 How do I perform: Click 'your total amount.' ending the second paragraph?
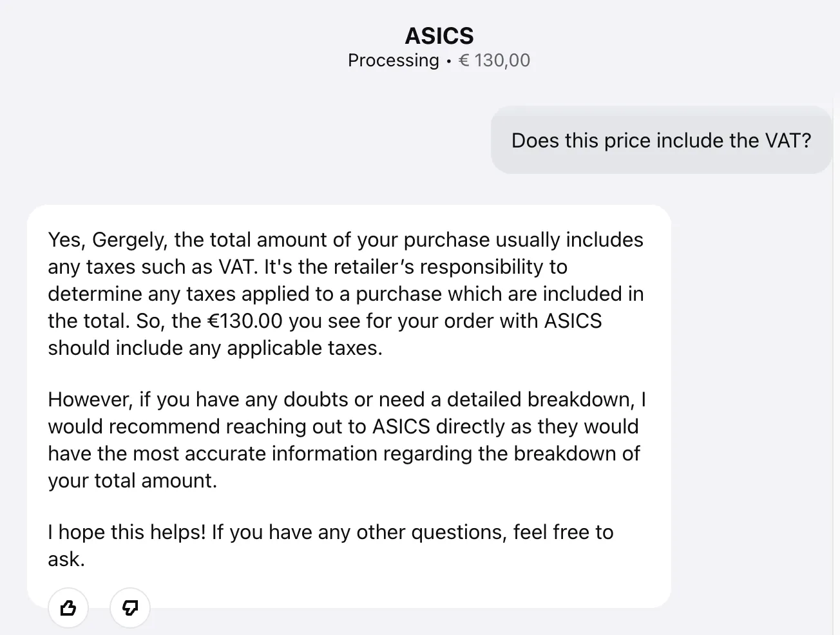pyautogui.click(x=132, y=480)
